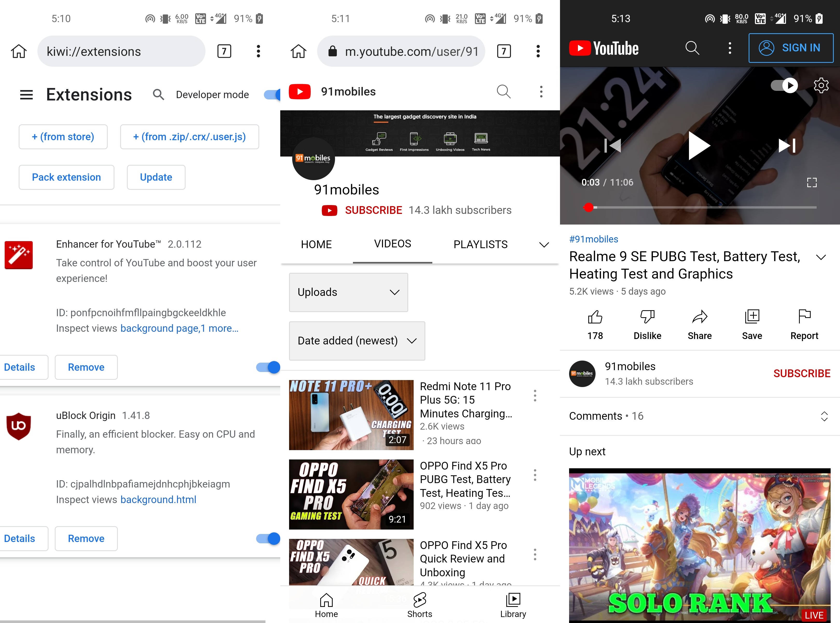Screen dimensions: 840x623
Task: Open browser menu beside kiwi://extensions address bar
Action: pyautogui.click(x=258, y=51)
